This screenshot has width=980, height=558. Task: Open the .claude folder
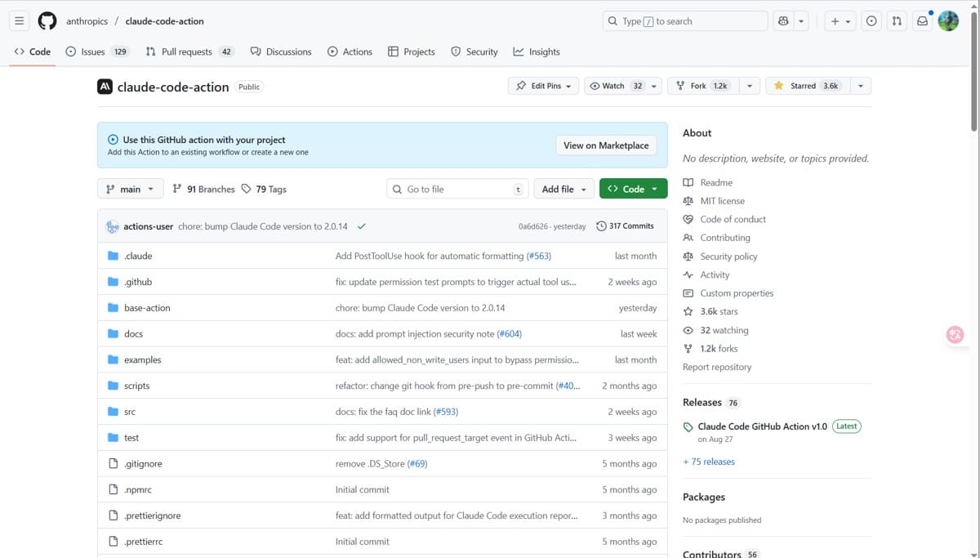coord(138,256)
